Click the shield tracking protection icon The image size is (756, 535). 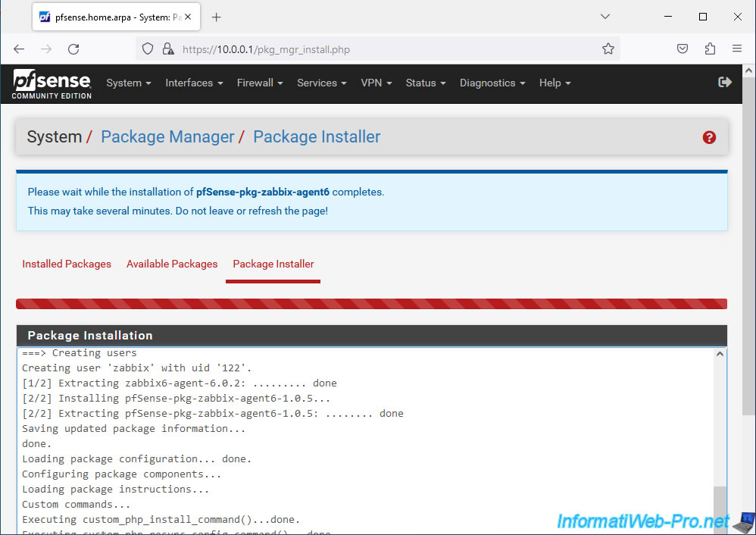coord(148,48)
